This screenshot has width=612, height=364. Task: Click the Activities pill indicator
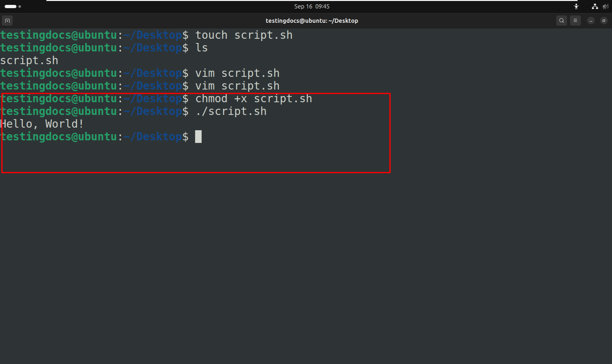[10, 7]
